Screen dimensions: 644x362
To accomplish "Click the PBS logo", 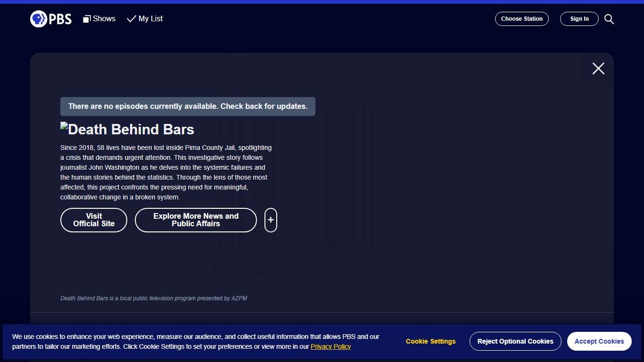I will coord(50,19).
